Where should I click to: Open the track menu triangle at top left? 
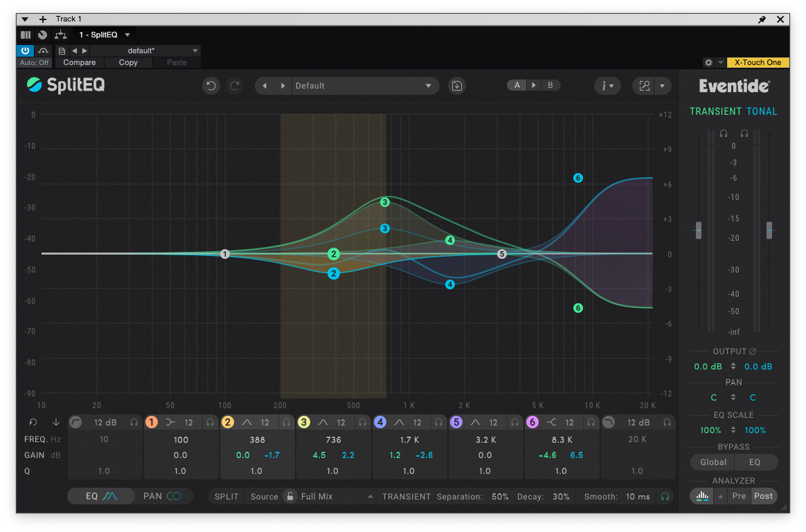click(x=25, y=19)
